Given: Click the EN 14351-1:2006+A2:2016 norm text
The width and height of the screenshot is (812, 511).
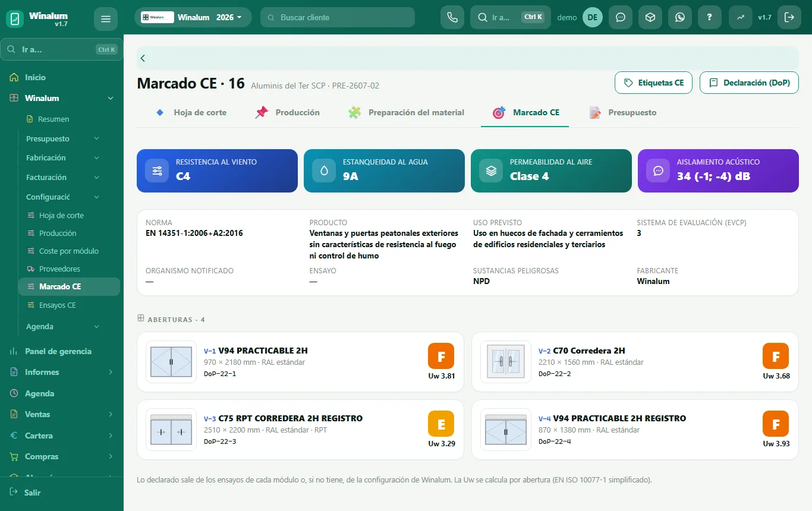Looking at the screenshot, I should point(194,233).
